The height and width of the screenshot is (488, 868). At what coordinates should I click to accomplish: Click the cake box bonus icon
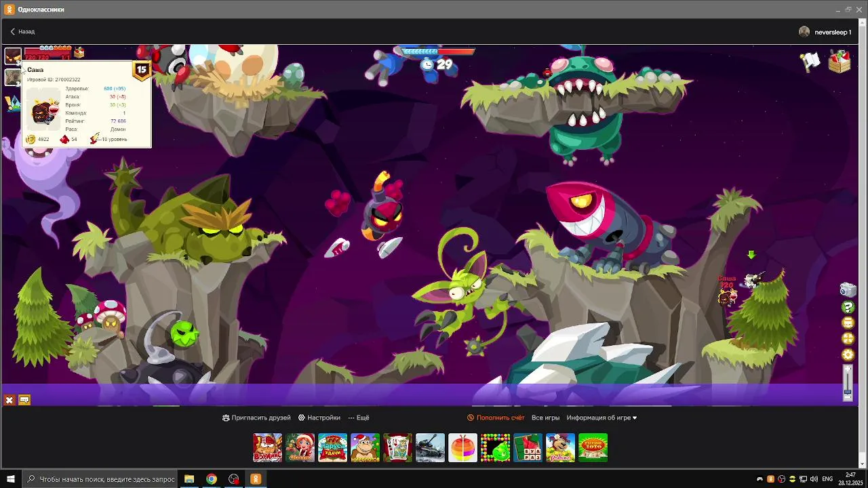[79, 52]
